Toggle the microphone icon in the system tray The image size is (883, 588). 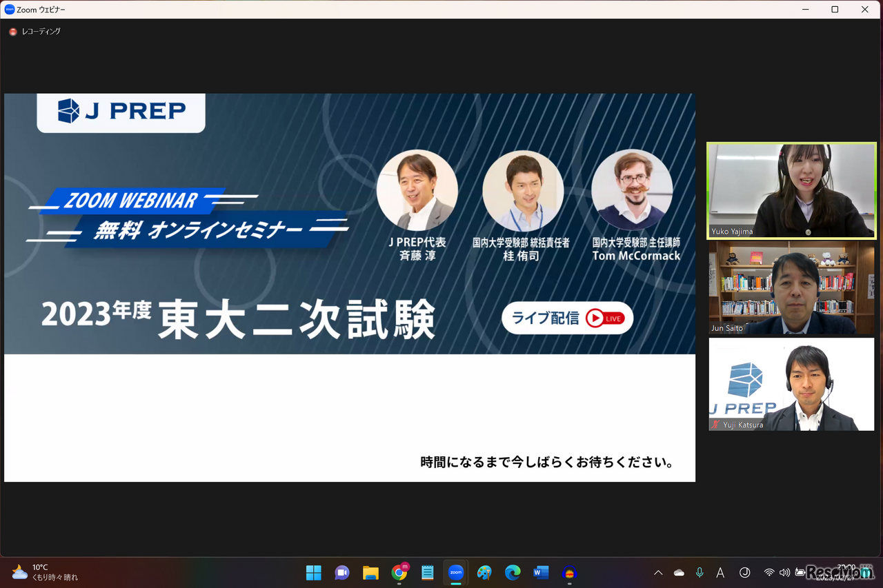(x=700, y=572)
